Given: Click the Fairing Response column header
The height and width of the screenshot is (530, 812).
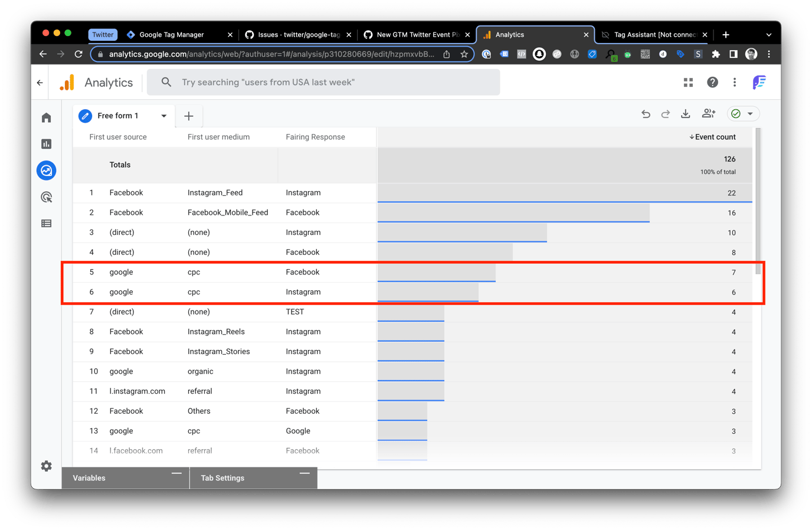Looking at the screenshot, I should pos(315,137).
